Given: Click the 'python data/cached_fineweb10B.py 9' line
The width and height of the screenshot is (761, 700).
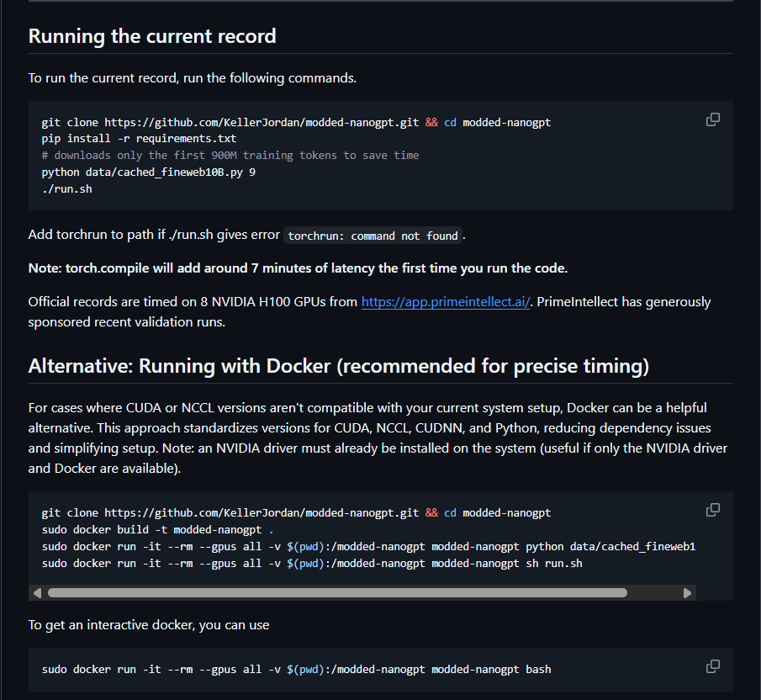Looking at the screenshot, I should [149, 172].
